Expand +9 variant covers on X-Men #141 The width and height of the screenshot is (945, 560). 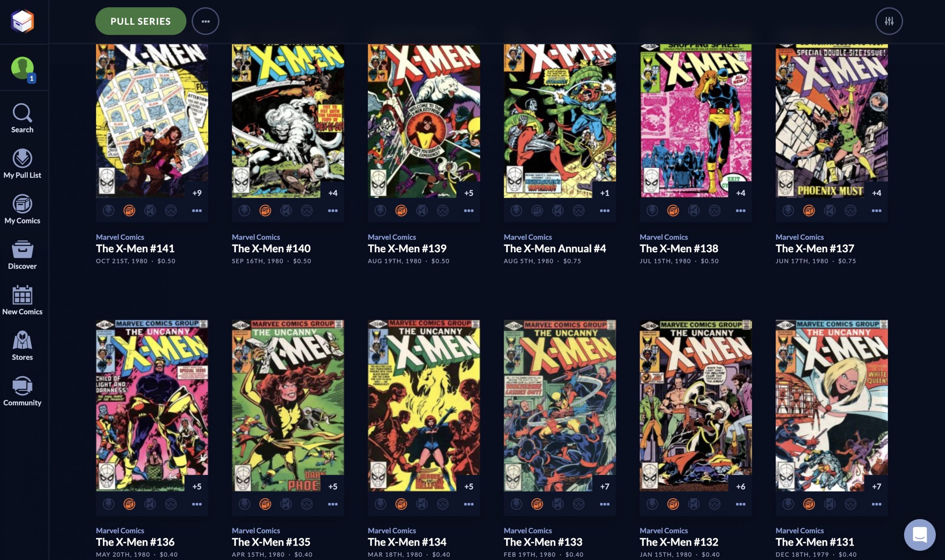coord(197,193)
